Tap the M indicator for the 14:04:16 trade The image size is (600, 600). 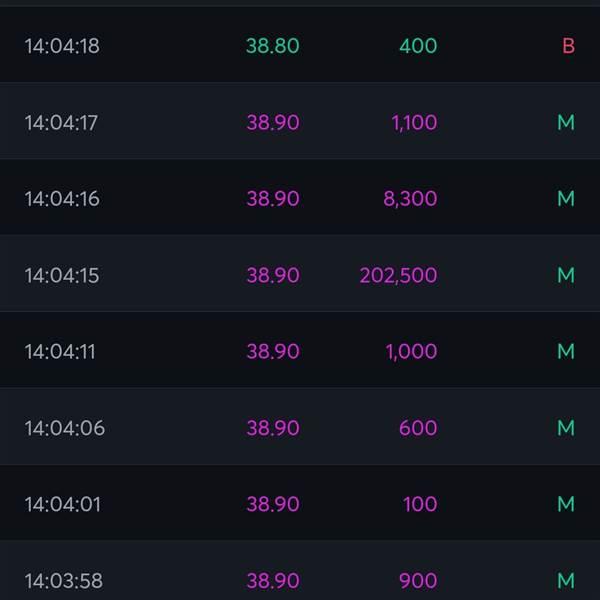tap(566, 199)
